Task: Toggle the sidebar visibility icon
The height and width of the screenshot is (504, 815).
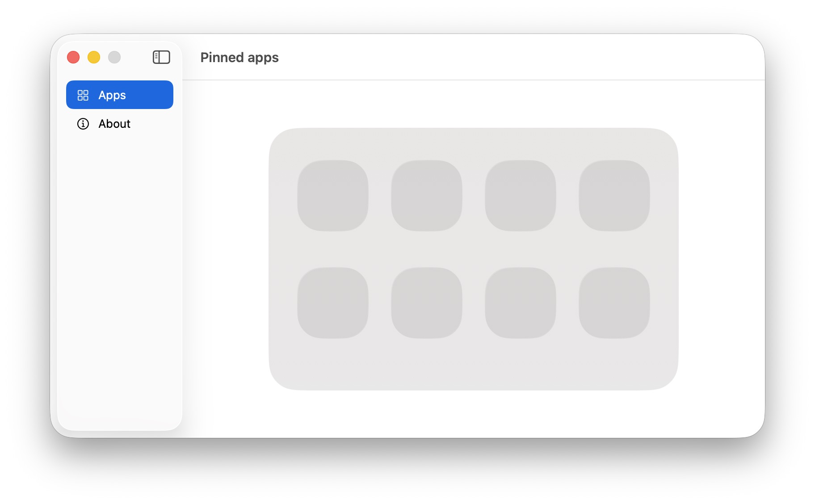Action: pyautogui.click(x=161, y=57)
